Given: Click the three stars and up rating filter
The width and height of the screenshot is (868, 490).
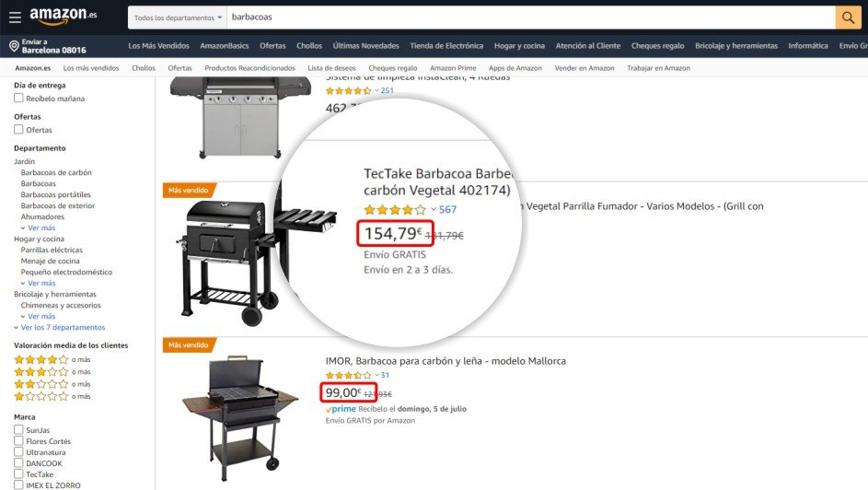Looking at the screenshot, I should [x=52, y=371].
